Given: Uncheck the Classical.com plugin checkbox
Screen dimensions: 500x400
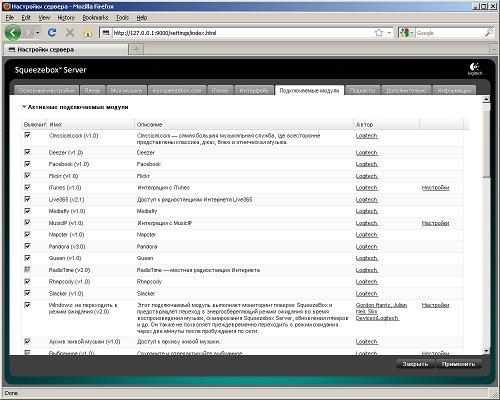Looking at the screenshot, I should [27, 135].
